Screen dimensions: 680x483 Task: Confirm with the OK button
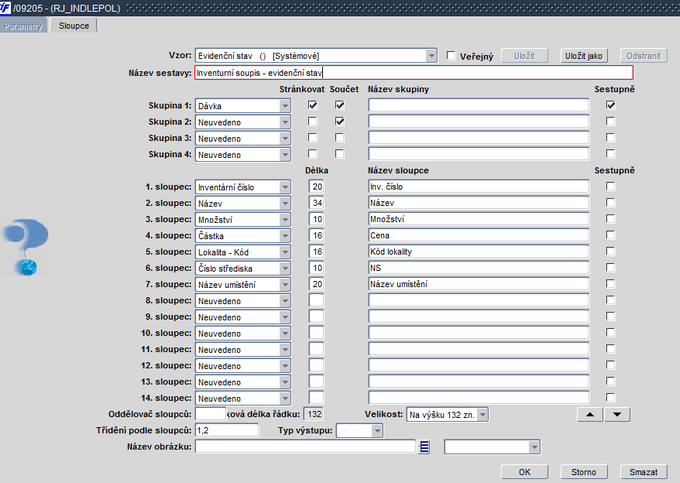tap(525, 472)
